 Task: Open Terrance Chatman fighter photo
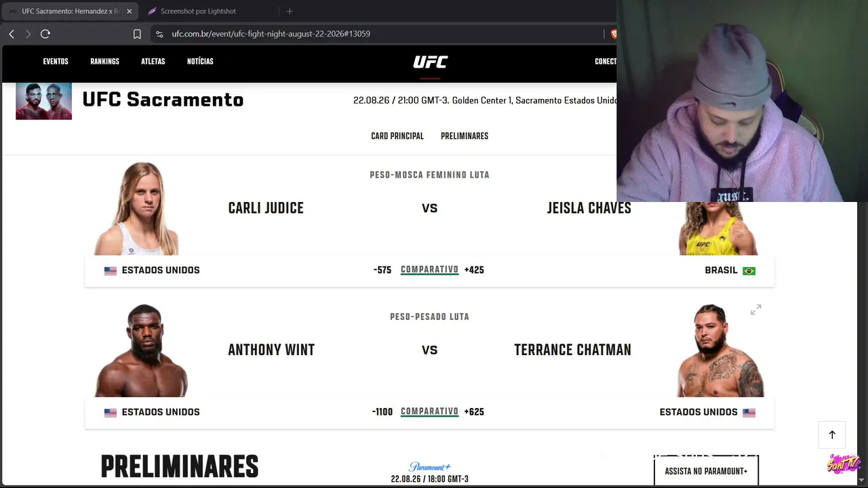[x=720, y=350]
